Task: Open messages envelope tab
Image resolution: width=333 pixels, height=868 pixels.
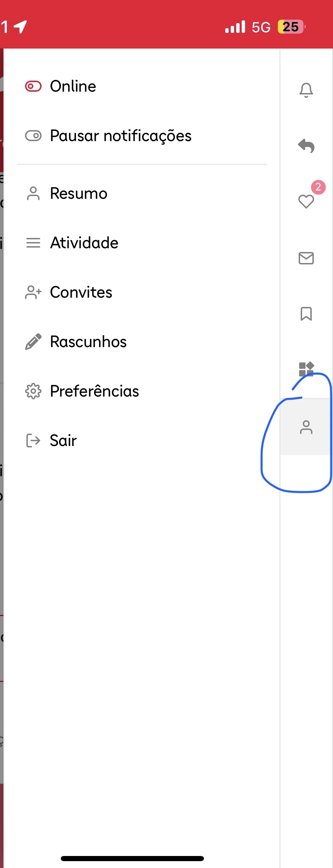Action: [306, 258]
